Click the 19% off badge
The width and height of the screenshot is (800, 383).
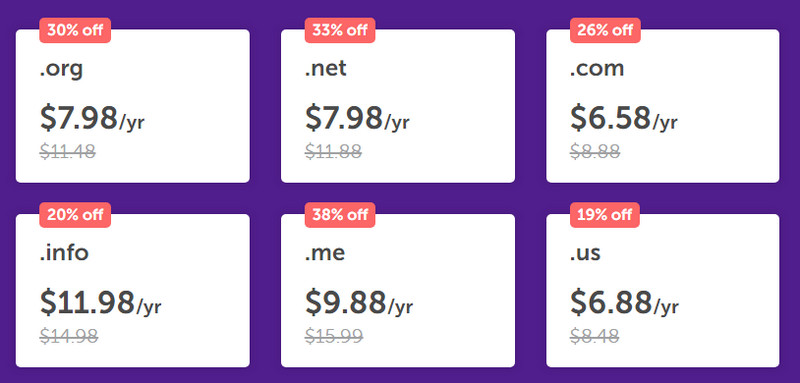(605, 215)
